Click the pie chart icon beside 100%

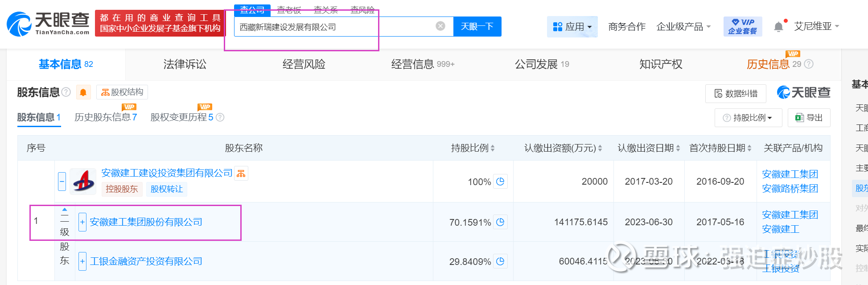(x=500, y=182)
